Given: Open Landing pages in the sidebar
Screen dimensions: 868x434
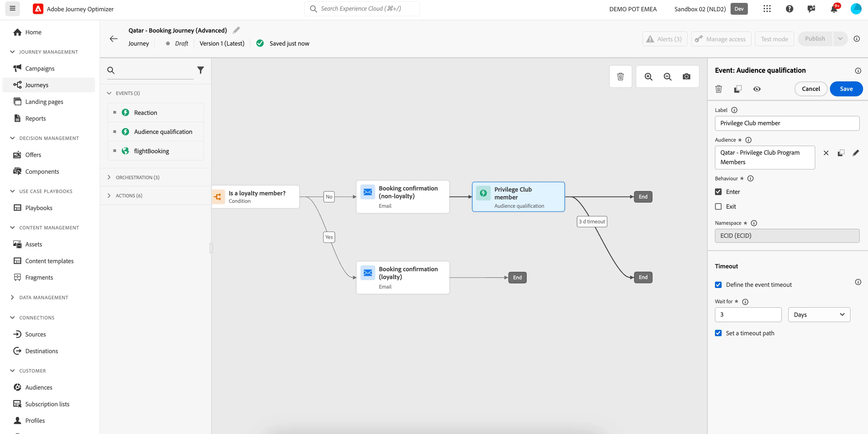Looking at the screenshot, I should pos(44,102).
